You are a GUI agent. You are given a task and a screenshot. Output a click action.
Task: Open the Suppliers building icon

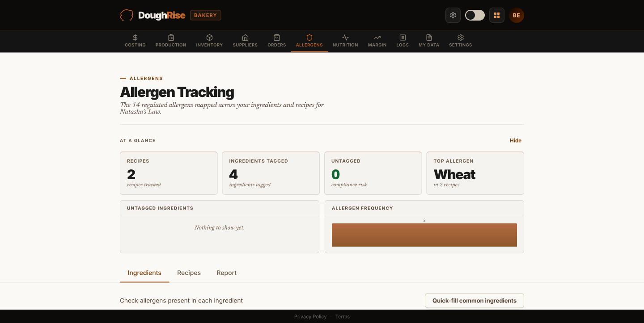tap(245, 38)
